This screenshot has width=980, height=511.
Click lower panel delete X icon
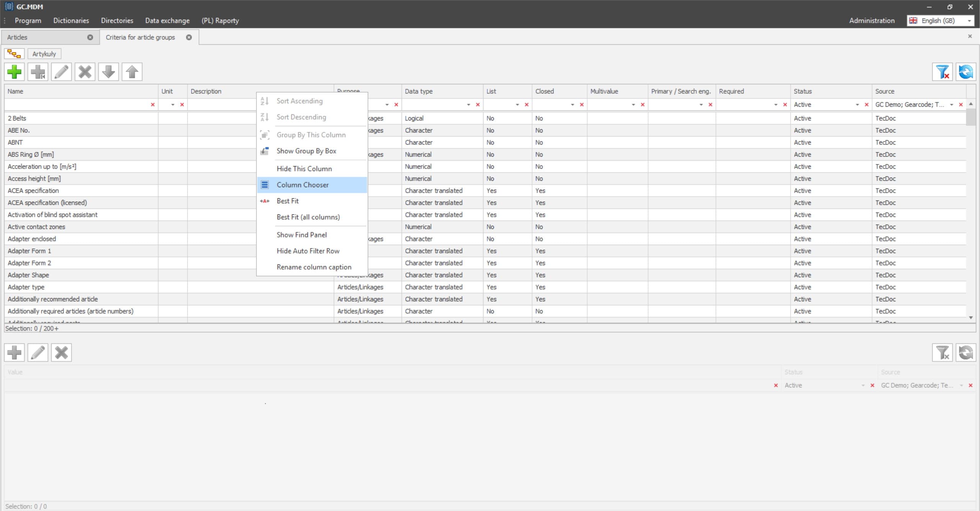click(x=61, y=353)
